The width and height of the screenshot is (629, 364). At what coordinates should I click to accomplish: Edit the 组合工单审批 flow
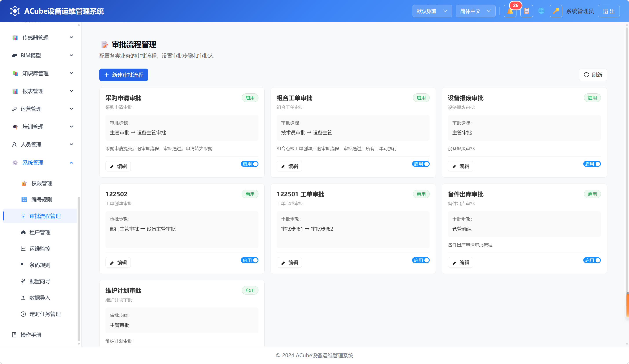pos(289,166)
